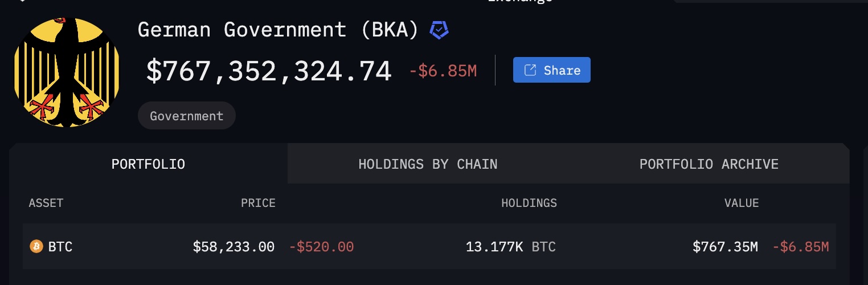Click the German eagle entity logo

pyautogui.click(x=67, y=72)
